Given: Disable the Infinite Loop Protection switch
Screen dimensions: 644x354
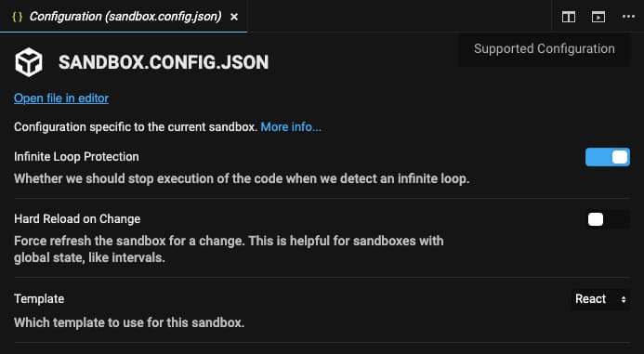Looking at the screenshot, I should coord(608,157).
